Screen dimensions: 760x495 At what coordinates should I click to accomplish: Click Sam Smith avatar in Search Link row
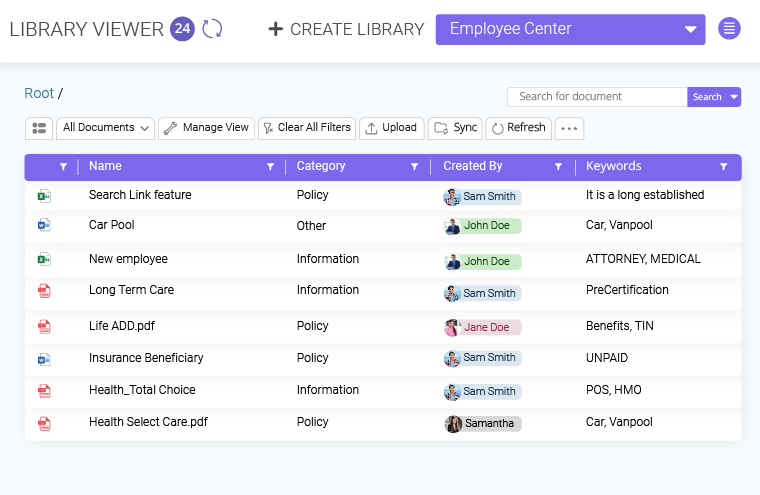click(452, 197)
